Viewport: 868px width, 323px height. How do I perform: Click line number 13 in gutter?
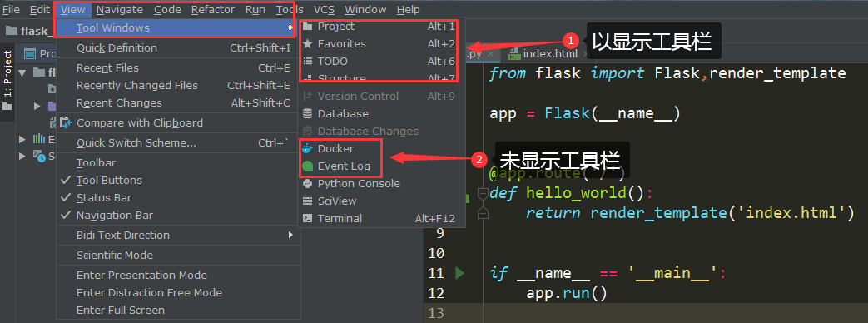pyautogui.click(x=436, y=313)
